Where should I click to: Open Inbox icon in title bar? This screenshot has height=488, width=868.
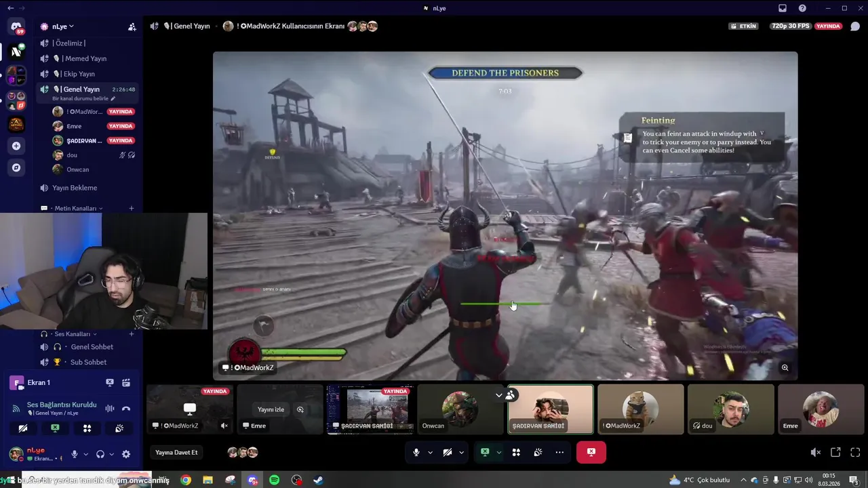tap(783, 8)
